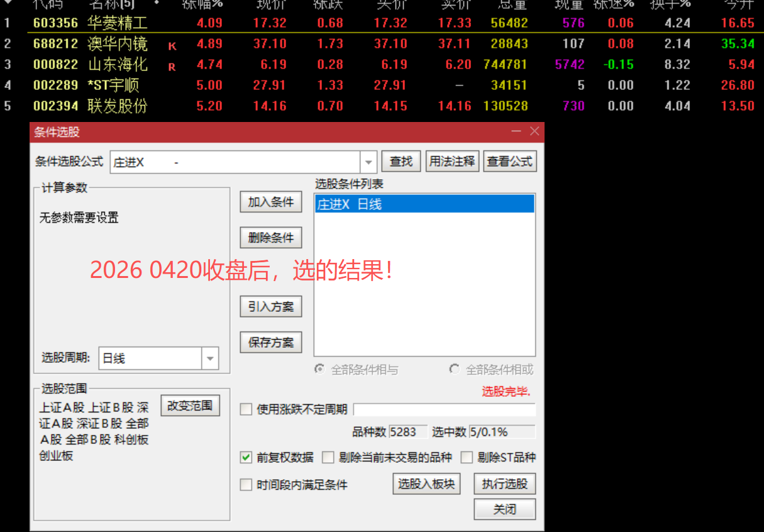
Task: Click 加入条件 to add a condition
Action: tap(270, 202)
